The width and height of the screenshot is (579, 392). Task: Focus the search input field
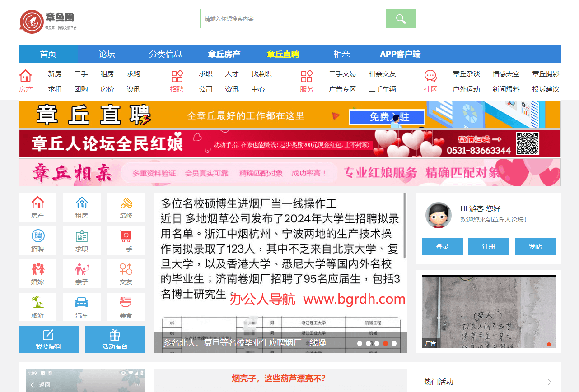pos(293,18)
